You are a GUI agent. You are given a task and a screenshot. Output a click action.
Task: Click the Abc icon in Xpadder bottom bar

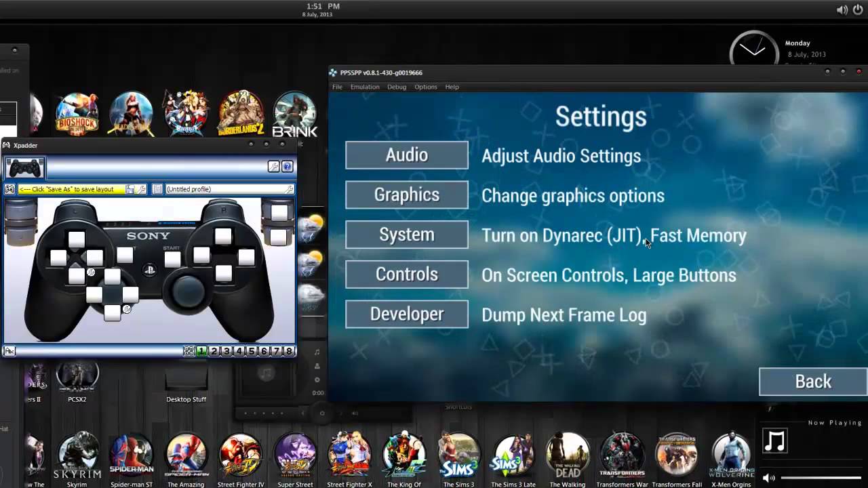(x=9, y=351)
